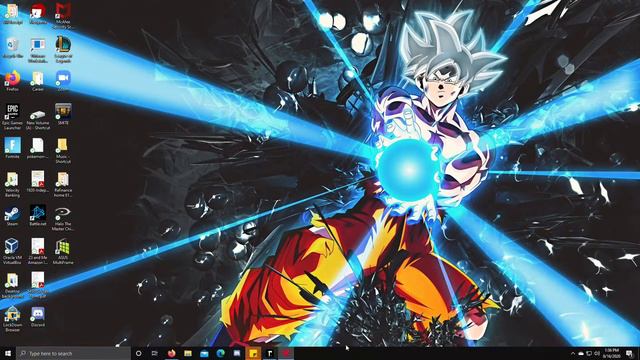The image size is (640, 360).
Task: Open the Zoom desktop shortcut
Action: pos(63,81)
